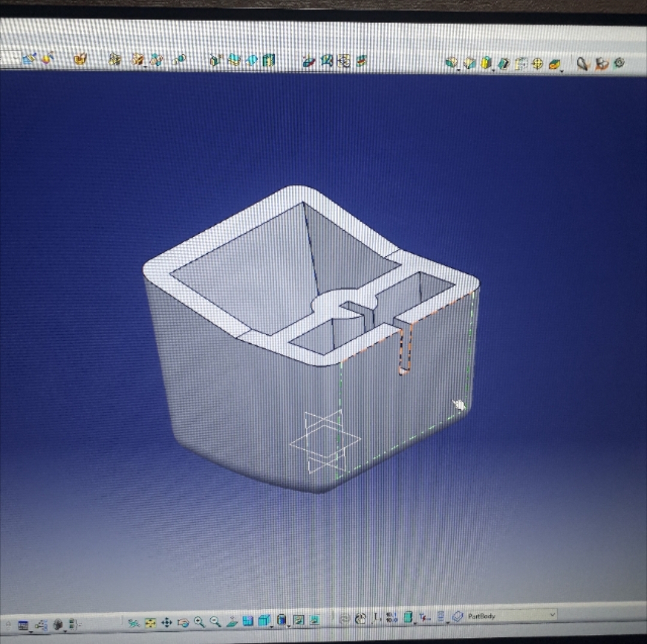
Task: Click the Pad feature icon
Action: [451, 63]
